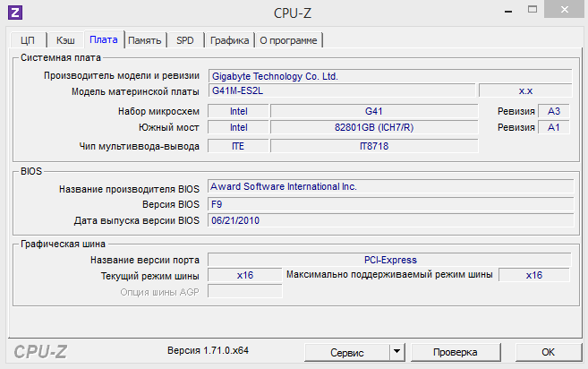588x369 pixels.
Task: Go to the Память tab
Action: click(144, 40)
